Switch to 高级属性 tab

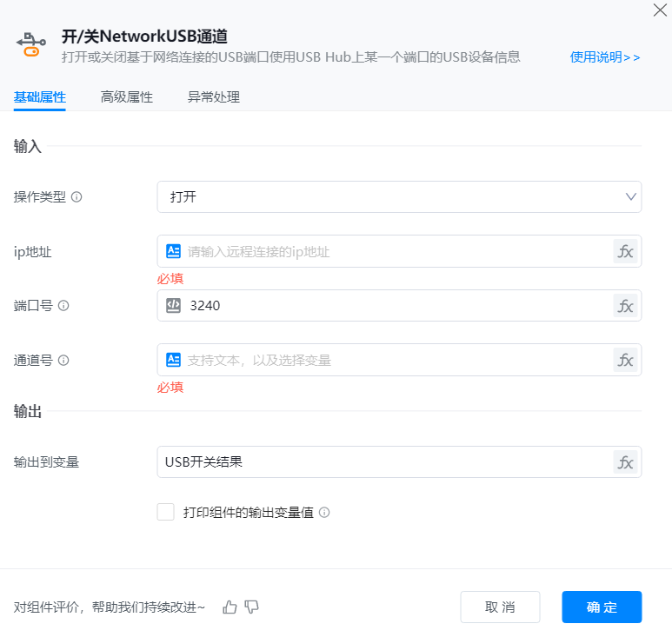127,97
